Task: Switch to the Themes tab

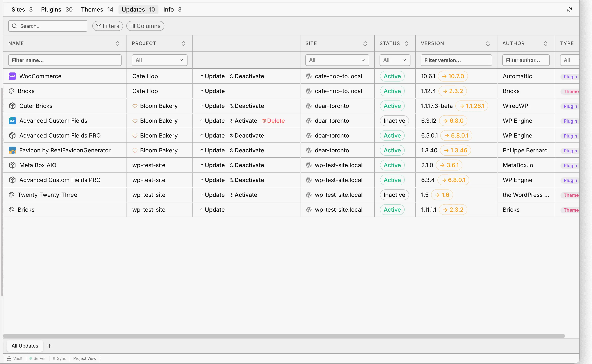Action: coord(97,10)
